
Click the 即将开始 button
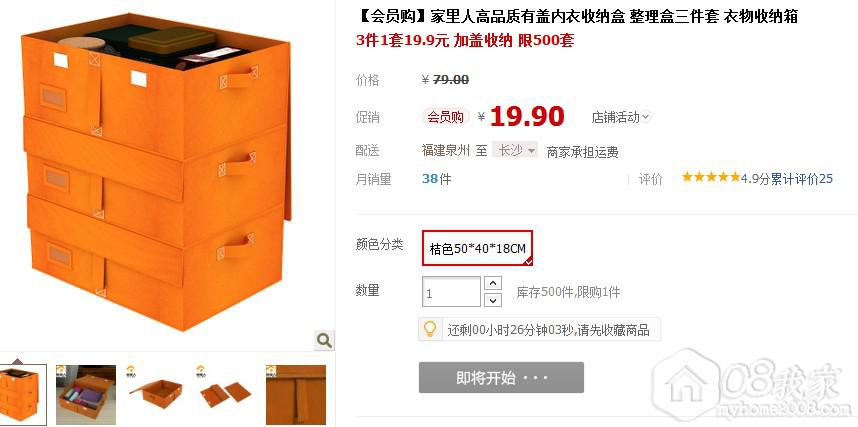point(501,377)
